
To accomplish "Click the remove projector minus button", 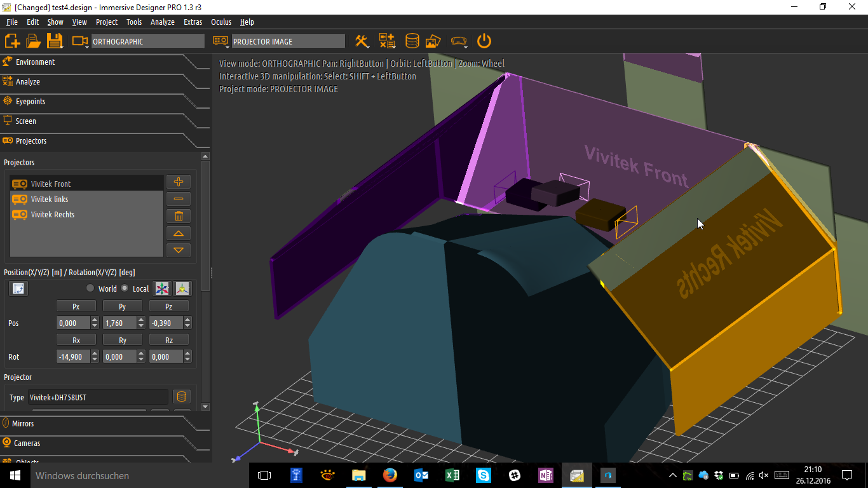I will point(179,199).
